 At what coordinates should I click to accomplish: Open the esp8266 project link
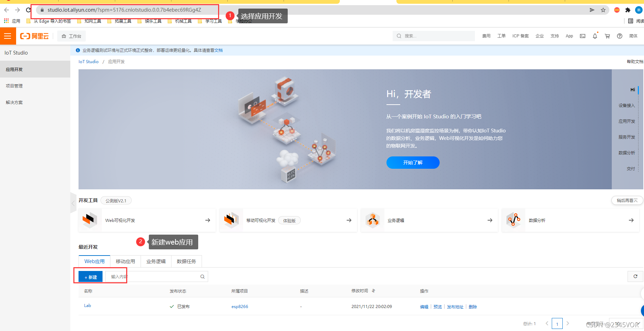[x=240, y=307]
